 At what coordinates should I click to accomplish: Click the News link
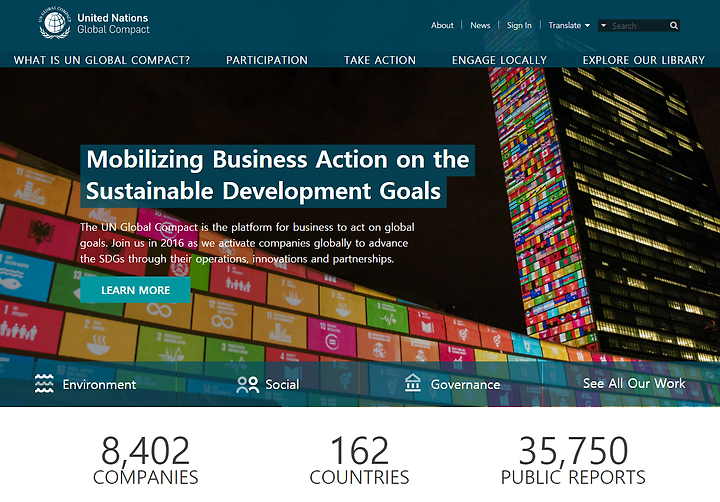pyautogui.click(x=480, y=25)
